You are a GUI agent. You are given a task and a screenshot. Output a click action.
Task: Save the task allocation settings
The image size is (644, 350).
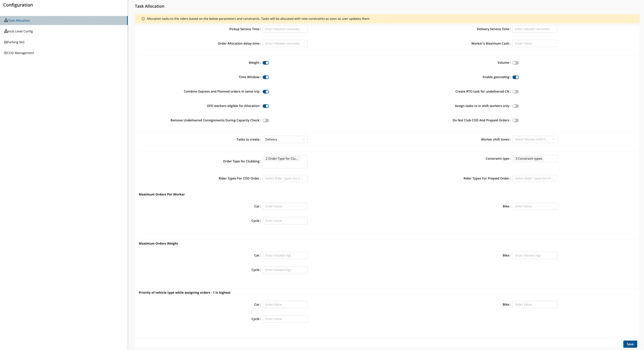(630, 344)
